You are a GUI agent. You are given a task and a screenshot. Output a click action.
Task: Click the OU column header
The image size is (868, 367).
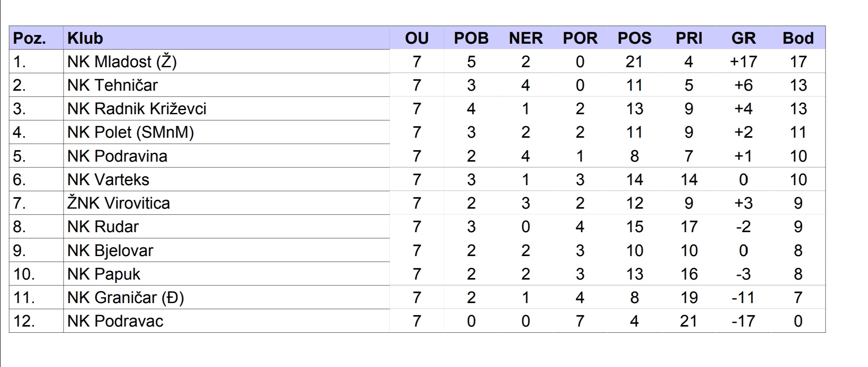416,38
